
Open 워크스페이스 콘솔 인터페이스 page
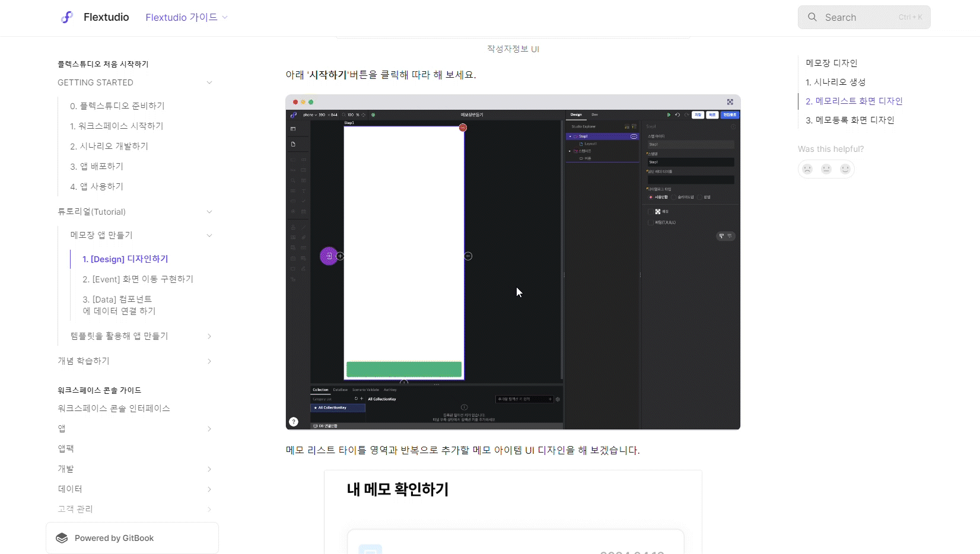114,408
